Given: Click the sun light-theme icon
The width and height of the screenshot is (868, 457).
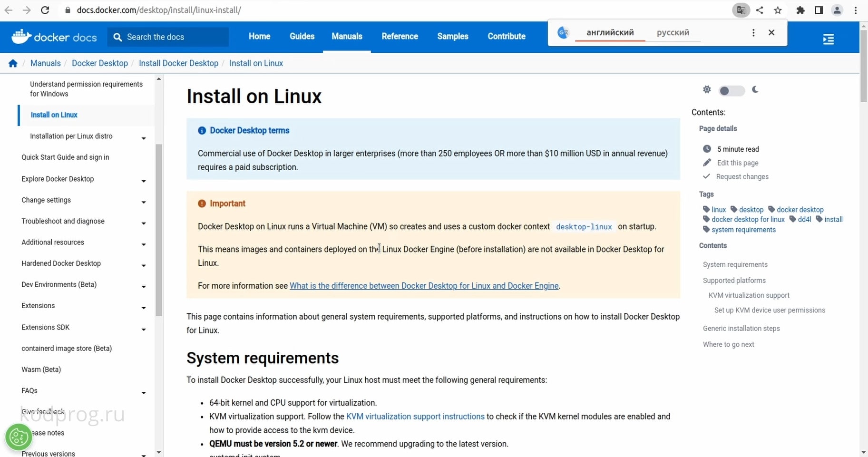Looking at the screenshot, I should [707, 89].
